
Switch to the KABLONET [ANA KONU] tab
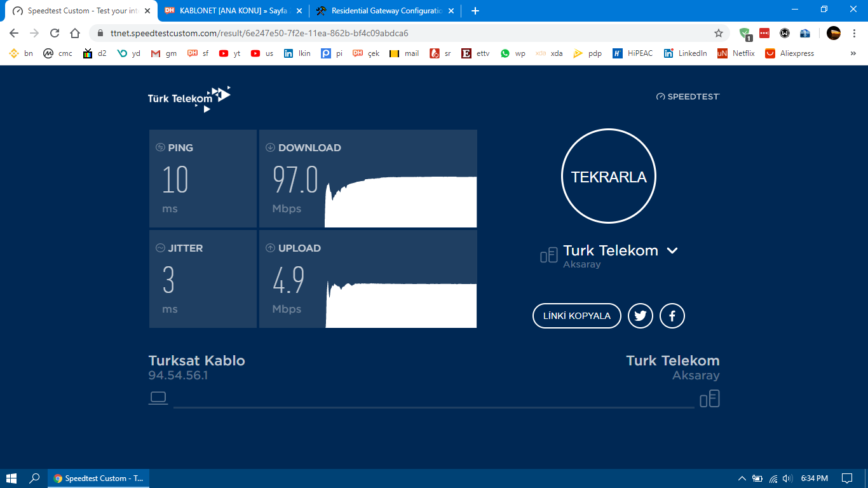233,11
